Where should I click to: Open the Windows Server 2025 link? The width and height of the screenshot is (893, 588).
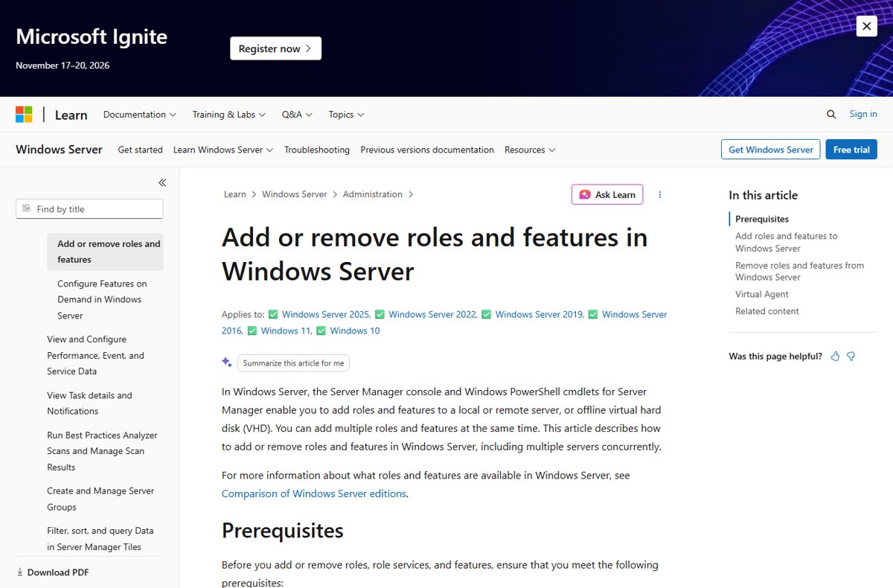(325, 314)
